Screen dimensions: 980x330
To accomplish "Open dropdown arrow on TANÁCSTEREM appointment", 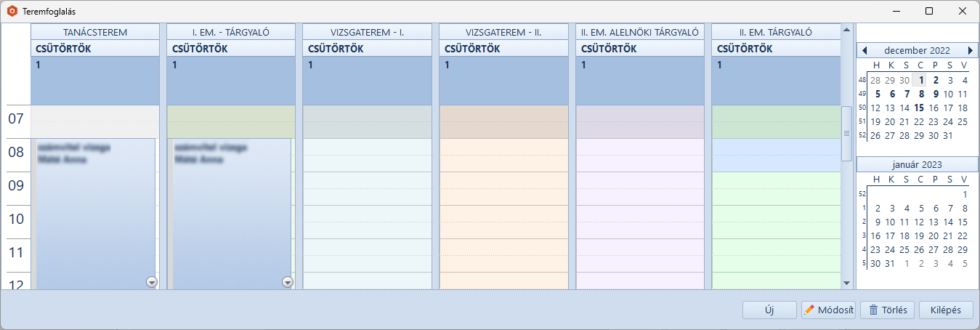I will [x=151, y=282].
